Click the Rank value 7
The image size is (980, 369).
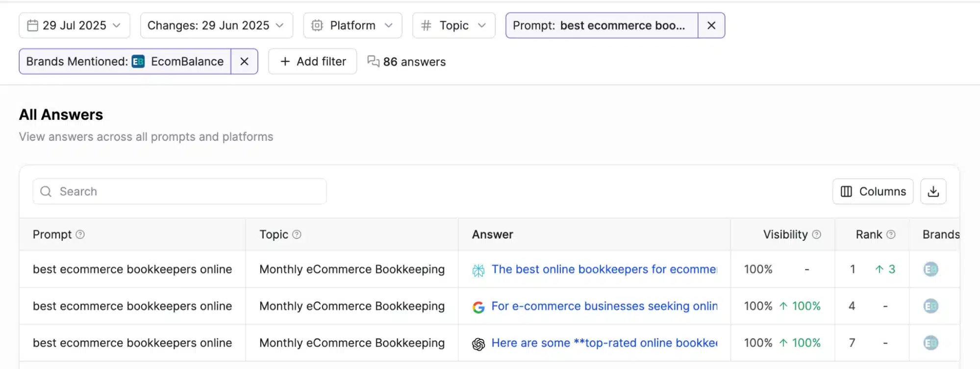point(852,343)
